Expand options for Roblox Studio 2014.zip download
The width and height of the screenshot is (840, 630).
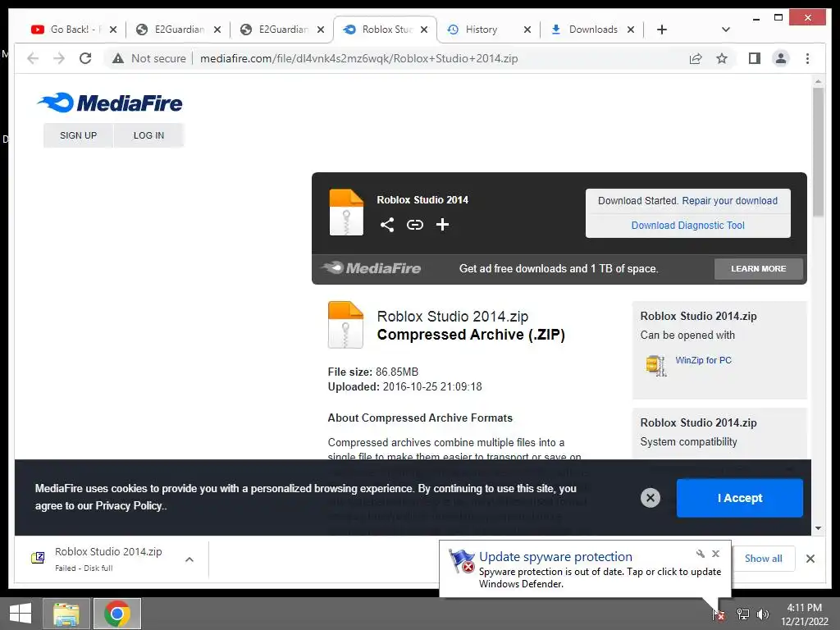coord(189,559)
